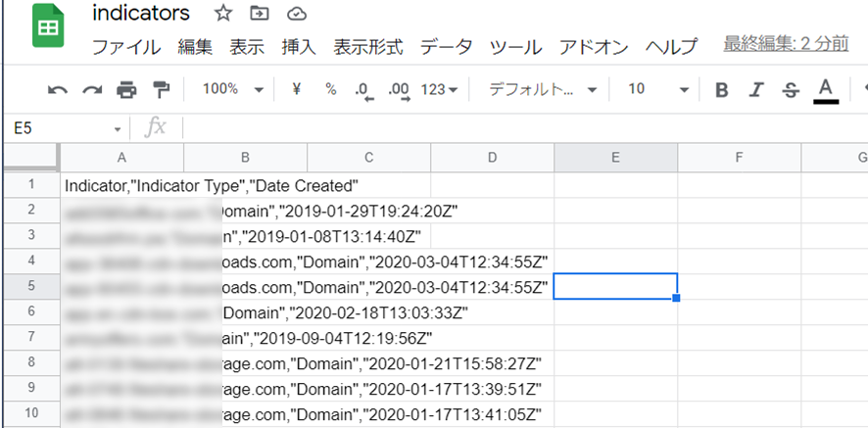Image resolution: width=868 pixels, height=428 pixels.
Task: Open the font size 10 dropdown
Action: point(658,89)
